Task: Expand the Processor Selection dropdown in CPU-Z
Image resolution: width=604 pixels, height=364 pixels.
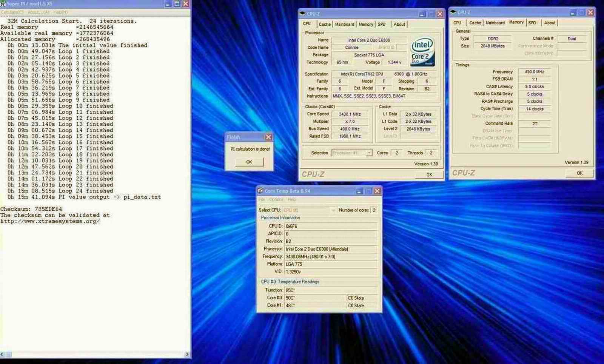Action: coord(369,153)
